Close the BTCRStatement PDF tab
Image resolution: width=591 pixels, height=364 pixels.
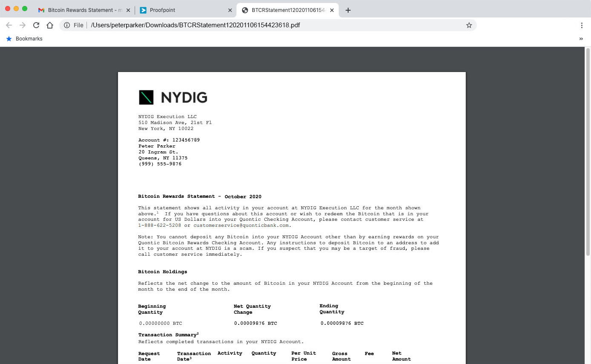pos(332,10)
